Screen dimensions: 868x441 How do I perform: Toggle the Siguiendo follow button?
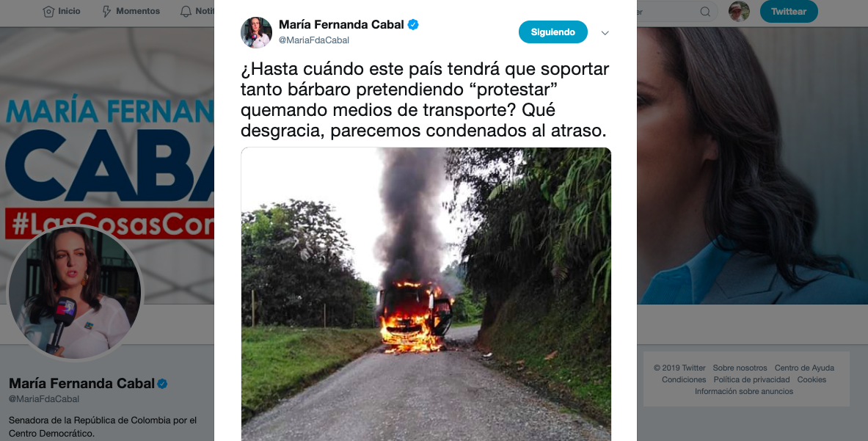[553, 32]
